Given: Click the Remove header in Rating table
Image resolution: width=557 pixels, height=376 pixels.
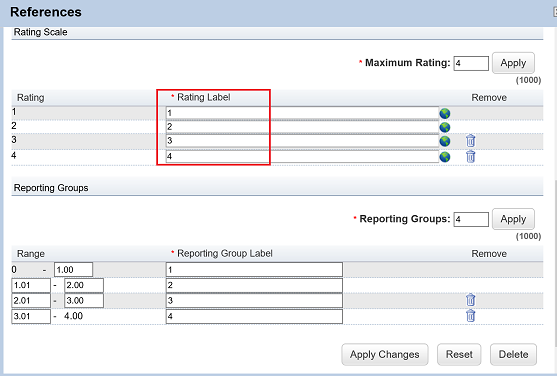Looking at the screenshot, I should pos(489,98).
